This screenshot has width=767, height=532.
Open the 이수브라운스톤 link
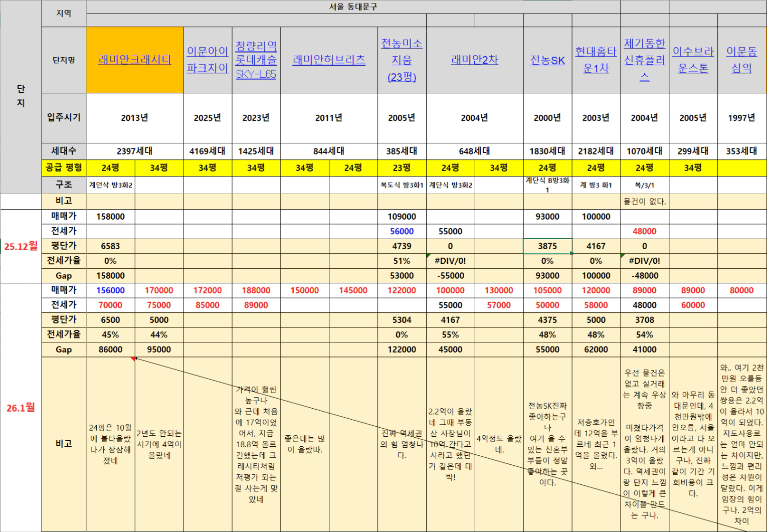click(693, 60)
